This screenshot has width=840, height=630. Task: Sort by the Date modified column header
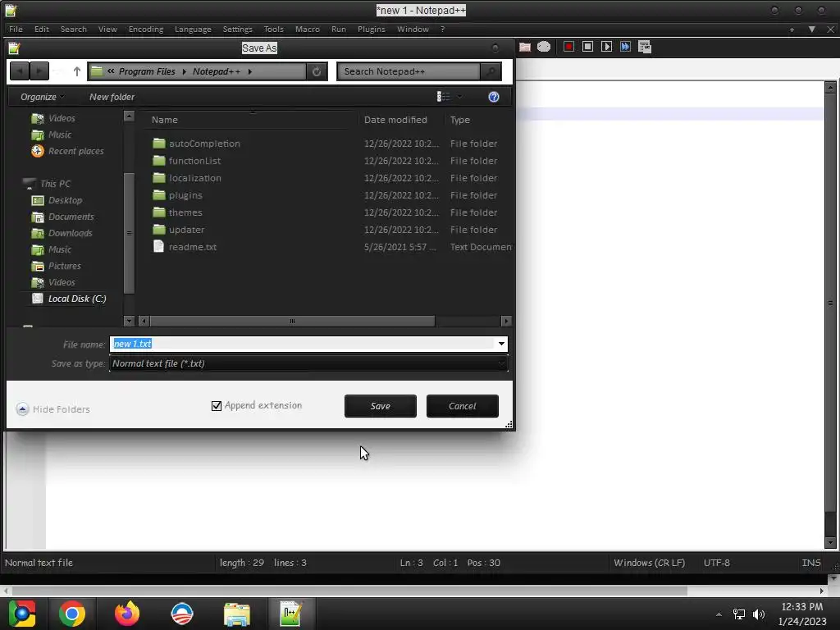pyautogui.click(x=395, y=120)
